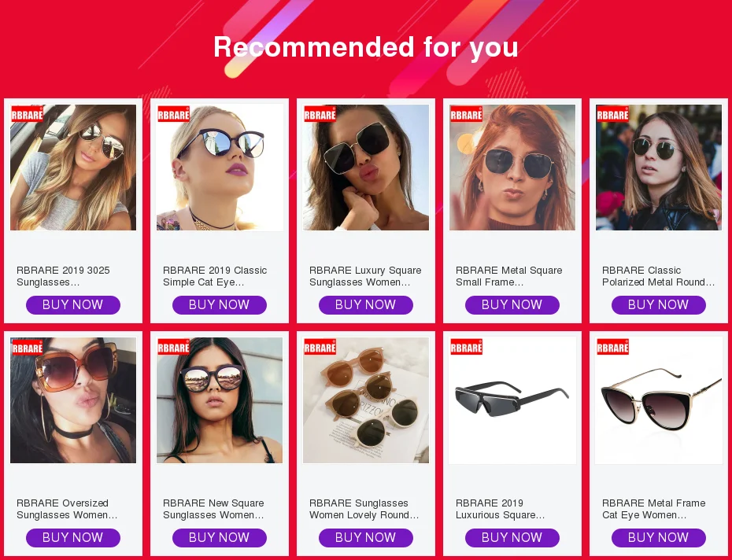This screenshot has height=560, width=732.
Task: Open black shield sunglasses product image
Action: (x=512, y=400)
